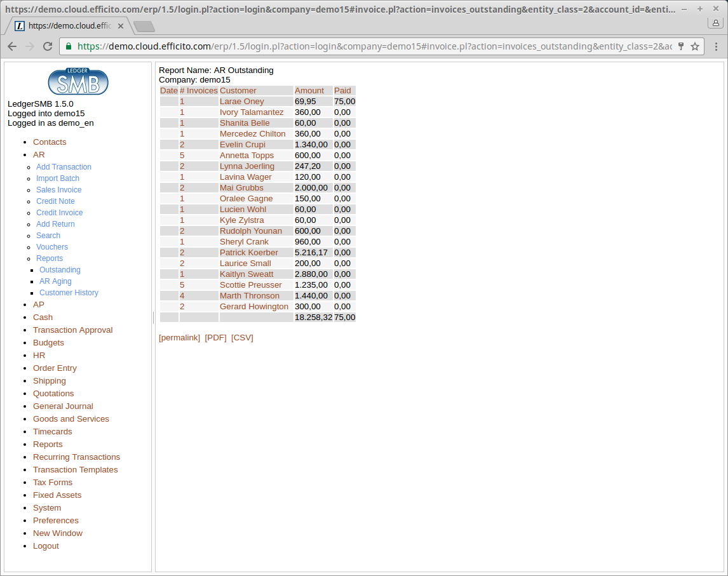Open the Reports entry in the sidebar menu

point(48,444)
